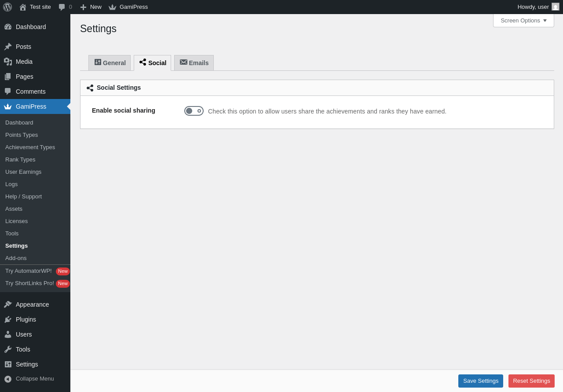Collapse the admin sidebar menu
The width and height of the screenshot is (563, 392).
(29, 379)
